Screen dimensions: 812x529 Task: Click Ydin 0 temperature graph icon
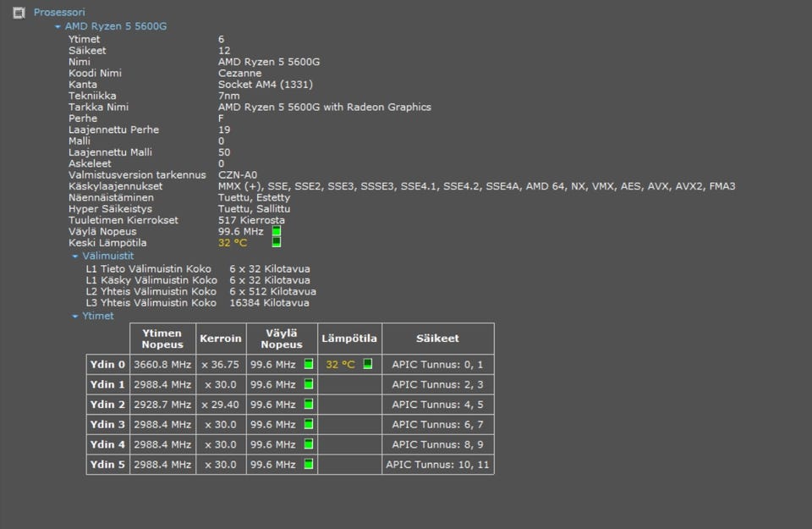pos(368,364)
